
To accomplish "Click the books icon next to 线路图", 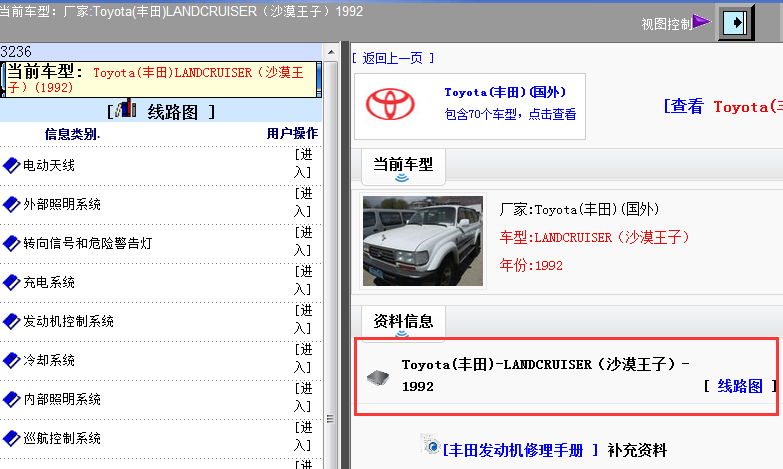I will click(x=127, y=108).
